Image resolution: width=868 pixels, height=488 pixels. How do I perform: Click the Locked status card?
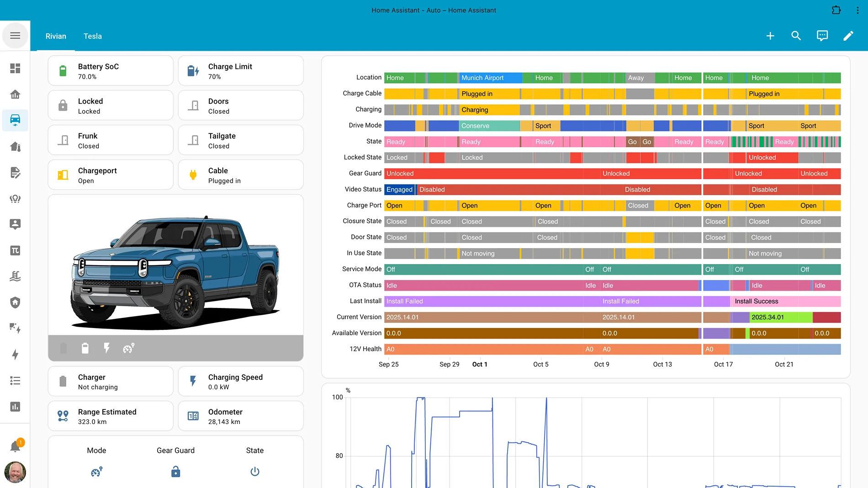pyautogui.click(x=111, y=106)
